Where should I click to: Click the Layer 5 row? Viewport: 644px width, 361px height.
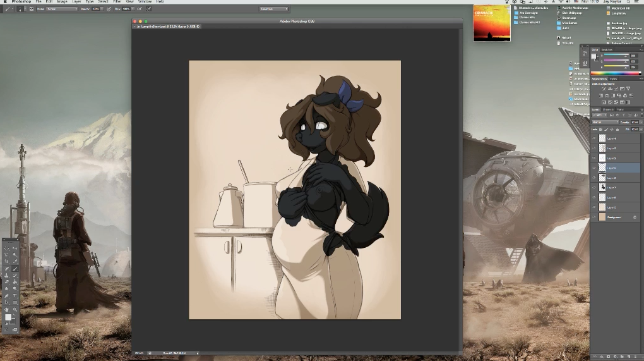(616, 207)
